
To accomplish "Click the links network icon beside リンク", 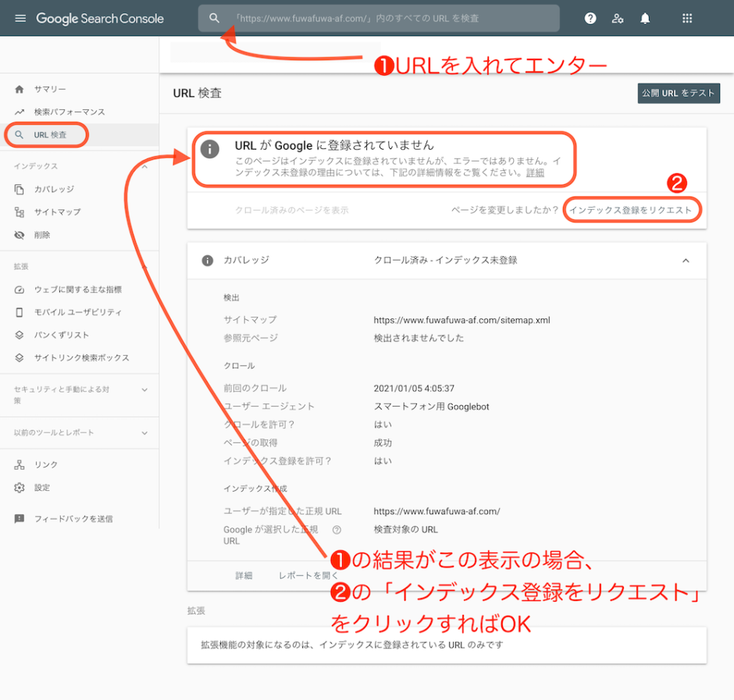I will (x=20, y=464).
